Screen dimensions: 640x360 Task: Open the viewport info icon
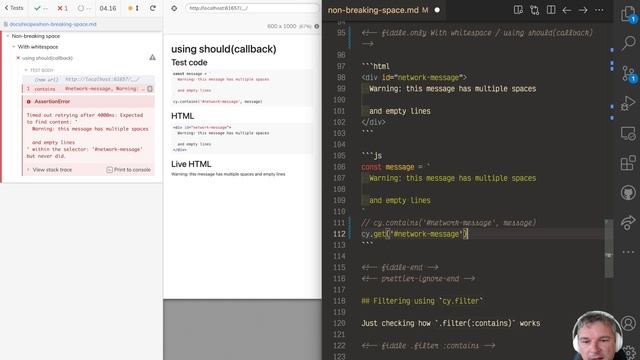point(317,26)
